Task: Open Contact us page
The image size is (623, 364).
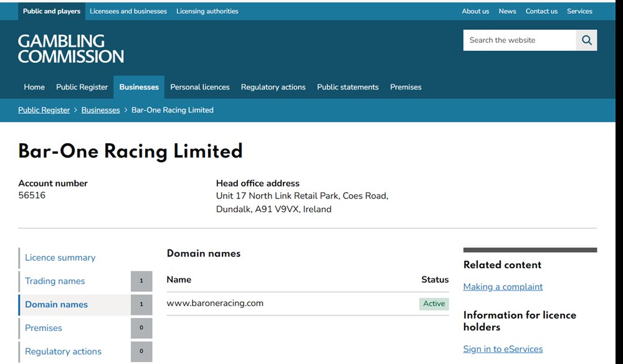Action: [541, 11]
